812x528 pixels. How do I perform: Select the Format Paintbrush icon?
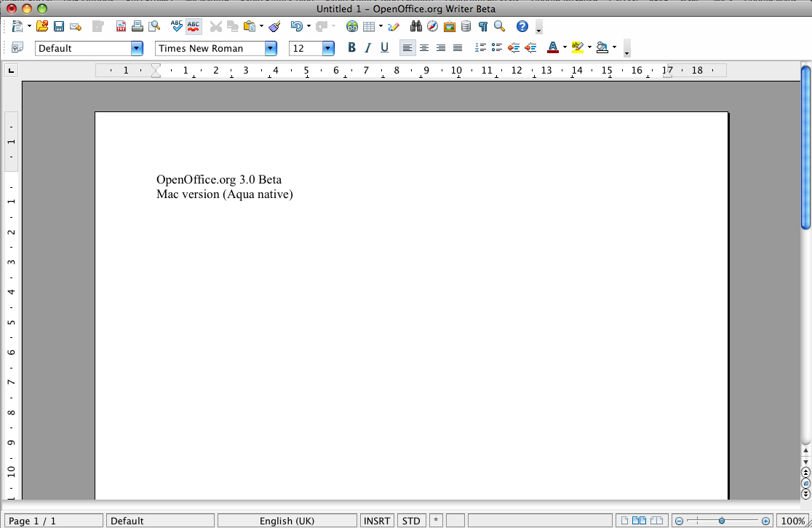[x=274, y=26]
